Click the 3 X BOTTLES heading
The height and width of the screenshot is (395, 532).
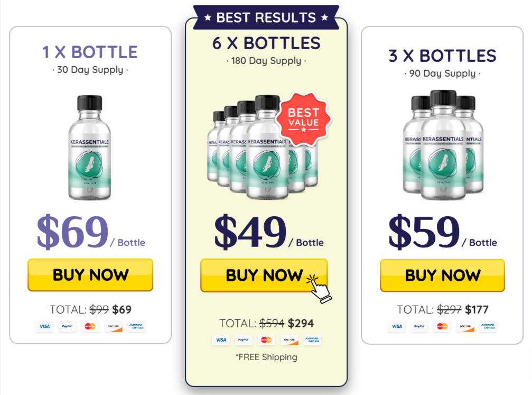442,56
